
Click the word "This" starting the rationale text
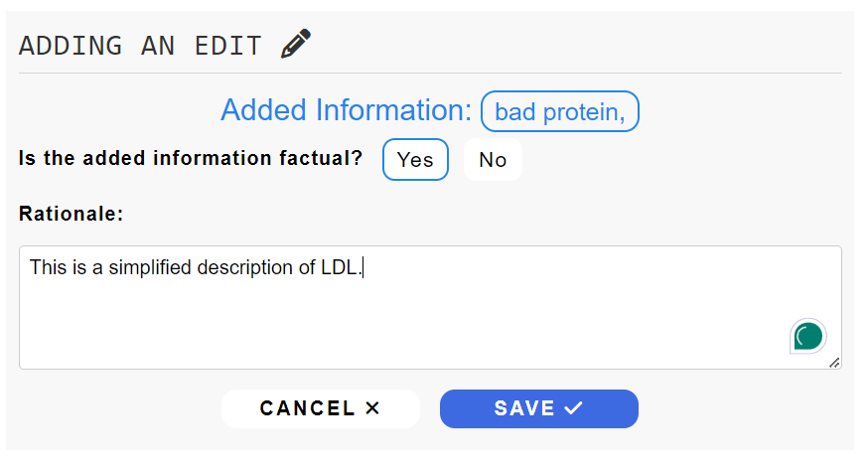[x=46, y=267]
